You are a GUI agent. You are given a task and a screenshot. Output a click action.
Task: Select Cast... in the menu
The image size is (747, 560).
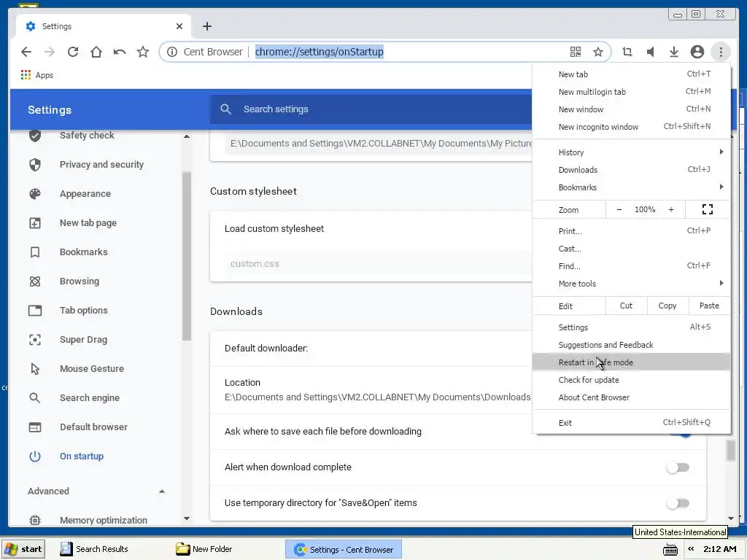pos(631,249)
